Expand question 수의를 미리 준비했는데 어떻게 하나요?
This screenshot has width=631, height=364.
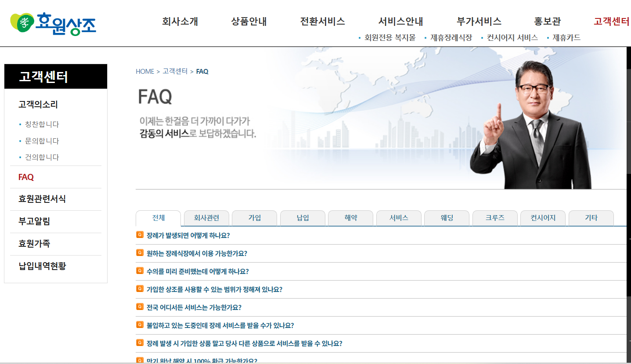(198, 271)
